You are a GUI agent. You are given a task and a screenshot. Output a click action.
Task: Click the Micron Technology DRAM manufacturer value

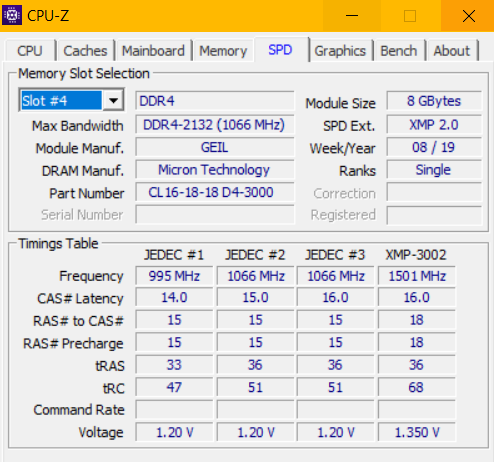click(x=215, y=170)
